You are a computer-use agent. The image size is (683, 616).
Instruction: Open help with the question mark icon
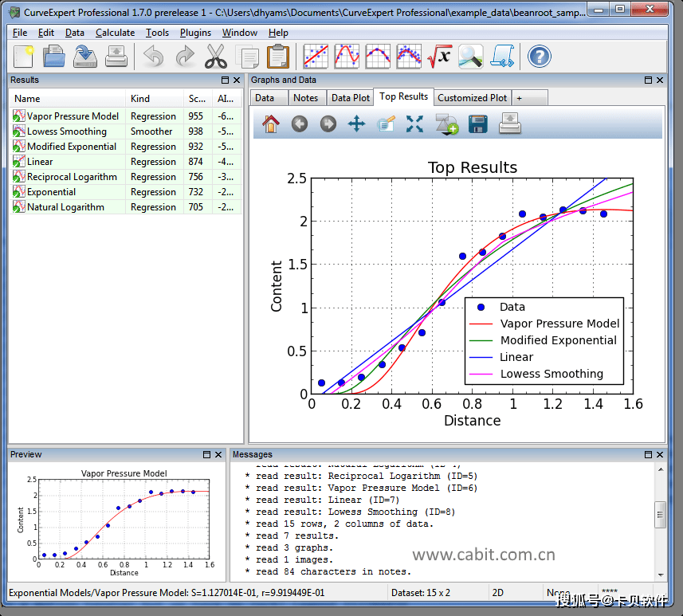point(540,57)
